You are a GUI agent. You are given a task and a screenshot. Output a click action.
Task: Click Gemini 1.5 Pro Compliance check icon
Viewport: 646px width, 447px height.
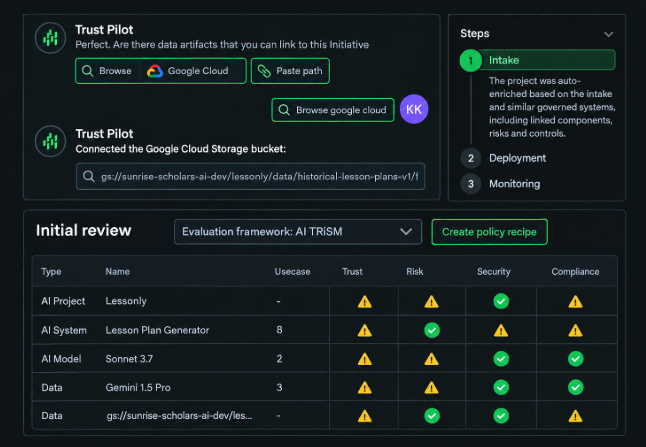[576, 387]
